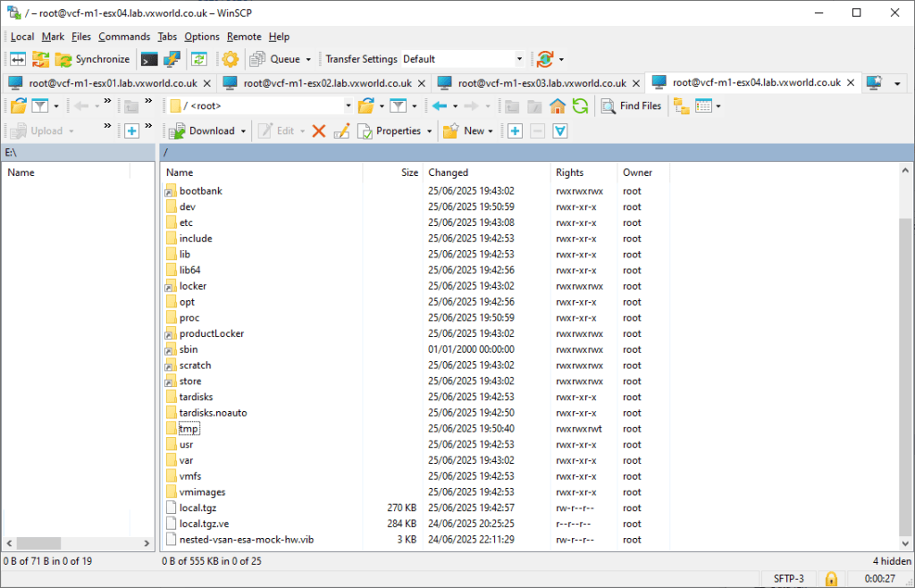
Task: Click the lock icon in status bar
Action: click(x=831, y=578)
